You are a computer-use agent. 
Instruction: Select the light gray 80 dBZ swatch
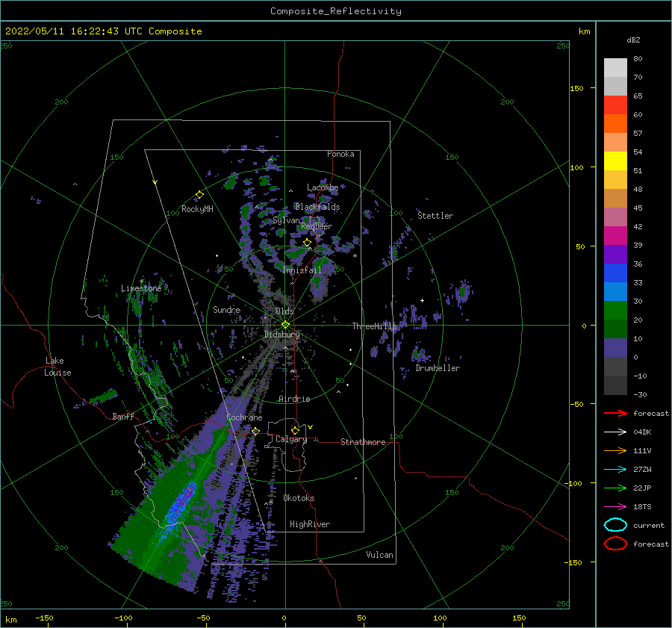click(615, 67)
